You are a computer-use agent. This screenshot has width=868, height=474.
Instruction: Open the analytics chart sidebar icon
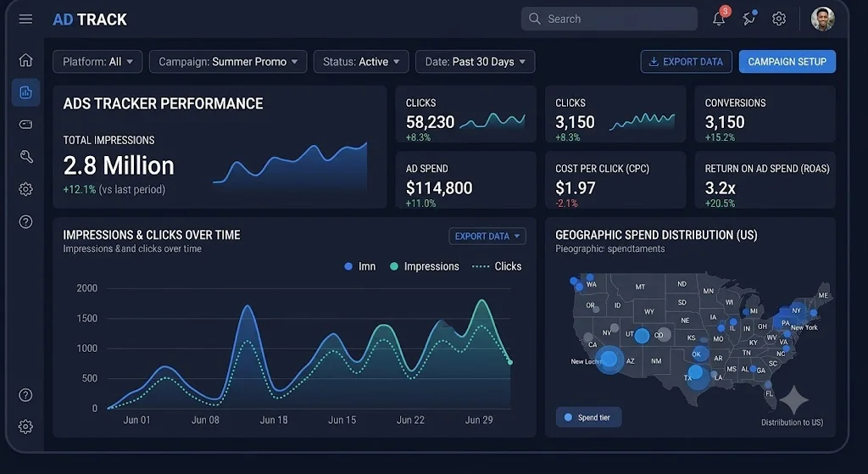pos(25,92)
